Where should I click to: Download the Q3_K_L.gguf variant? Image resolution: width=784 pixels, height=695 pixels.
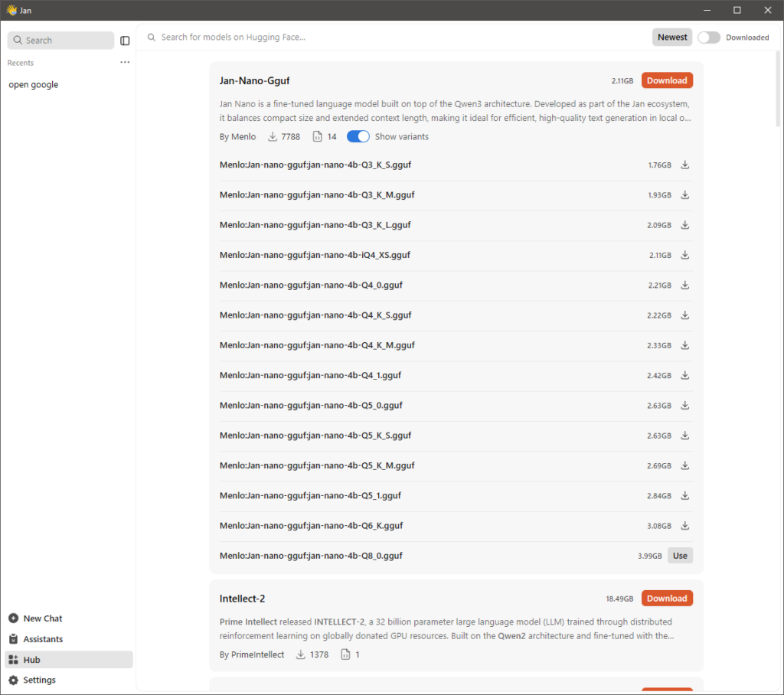click(x=685, y=225)
